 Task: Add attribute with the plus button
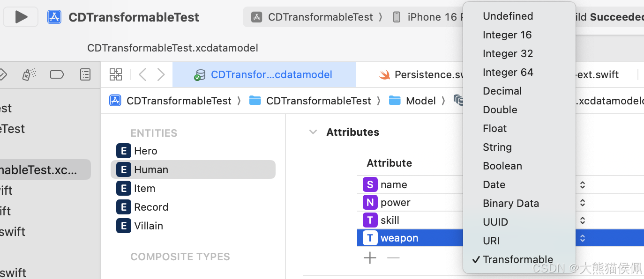[x=370, y=258]
